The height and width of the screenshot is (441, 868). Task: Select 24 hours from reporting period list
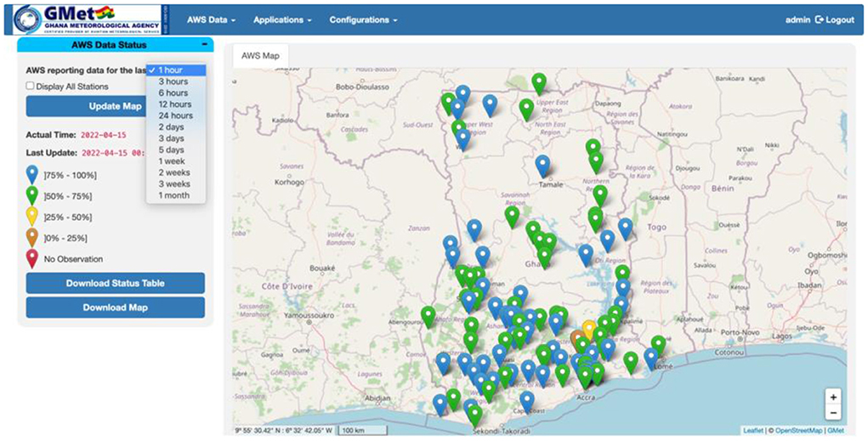click(176, 116)
